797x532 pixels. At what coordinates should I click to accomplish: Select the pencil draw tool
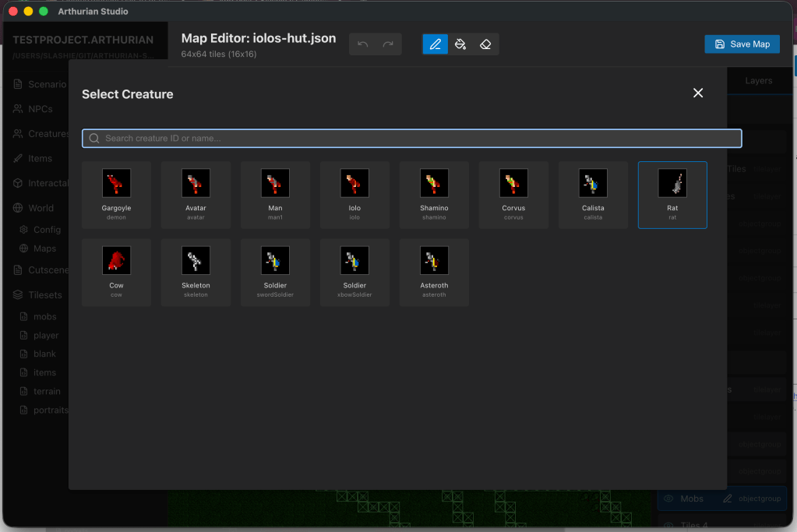435,44
